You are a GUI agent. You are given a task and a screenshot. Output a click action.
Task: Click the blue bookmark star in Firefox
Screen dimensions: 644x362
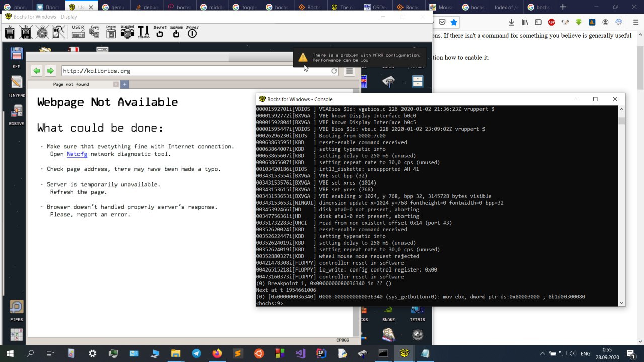coord(454,22)
